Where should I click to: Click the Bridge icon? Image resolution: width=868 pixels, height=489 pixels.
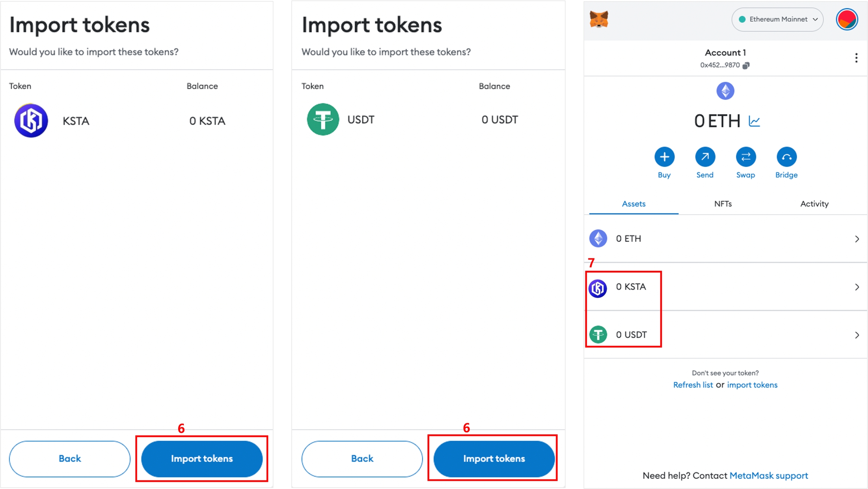tap(786, 157)
